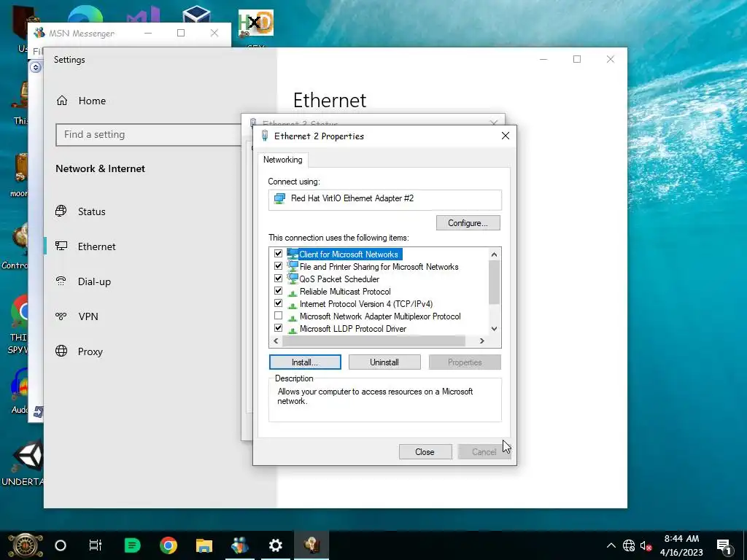Click the Start button on taskbar
747x560 pixels.
(26, 545)
